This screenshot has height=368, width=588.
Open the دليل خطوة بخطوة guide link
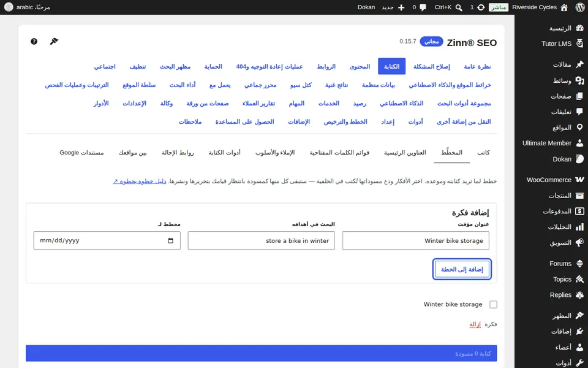click(x=140, y=181)
